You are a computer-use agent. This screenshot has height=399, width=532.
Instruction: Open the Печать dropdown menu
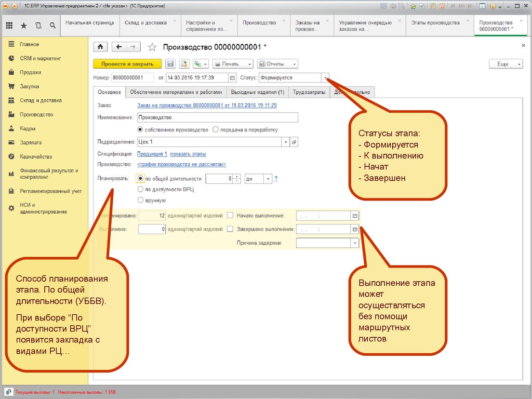point(233,64)
